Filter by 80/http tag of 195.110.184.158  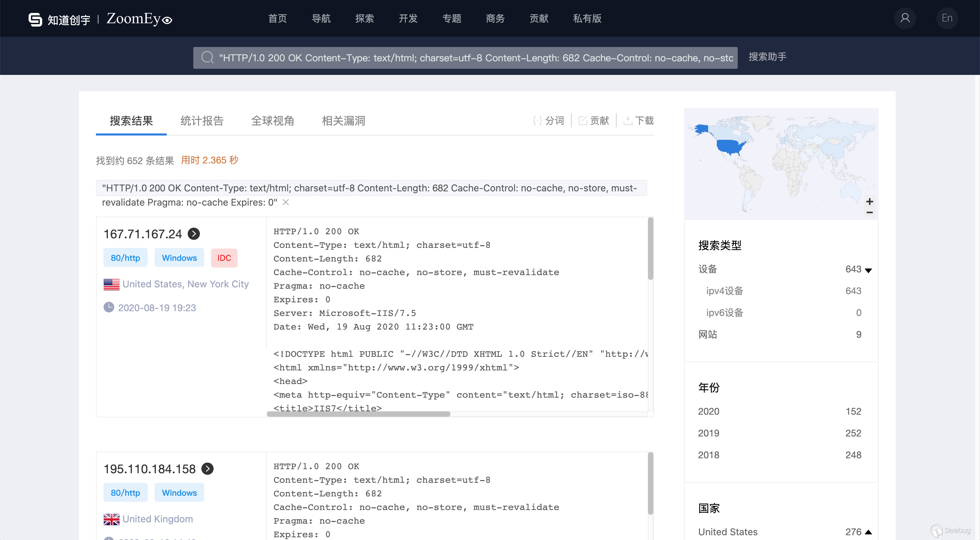tap(125, 493)
